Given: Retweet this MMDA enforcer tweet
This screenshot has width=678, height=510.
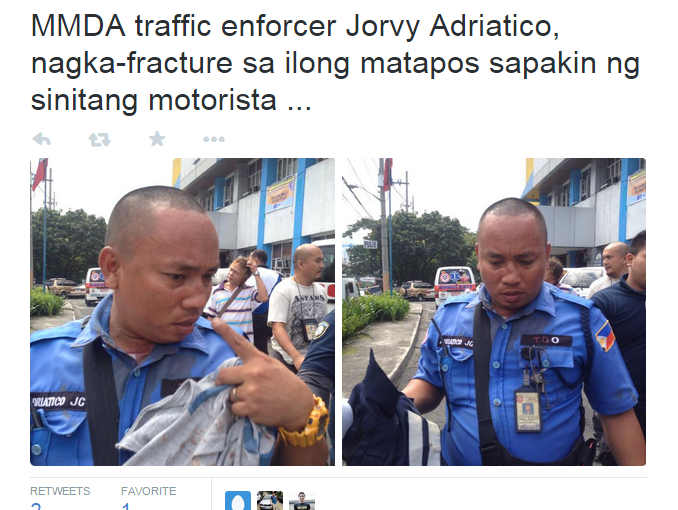Looking at the screenshot, I should pyautogui.click(x=100, y=139).
